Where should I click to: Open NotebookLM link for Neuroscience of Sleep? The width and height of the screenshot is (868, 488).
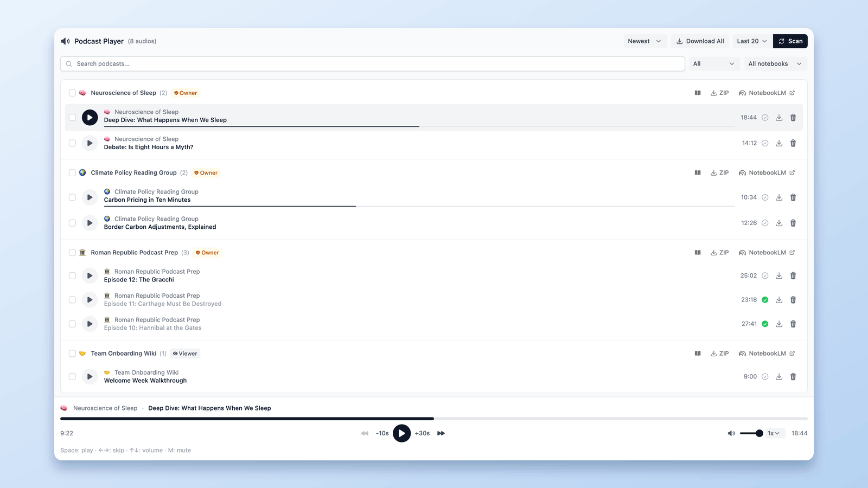point(767,93)
